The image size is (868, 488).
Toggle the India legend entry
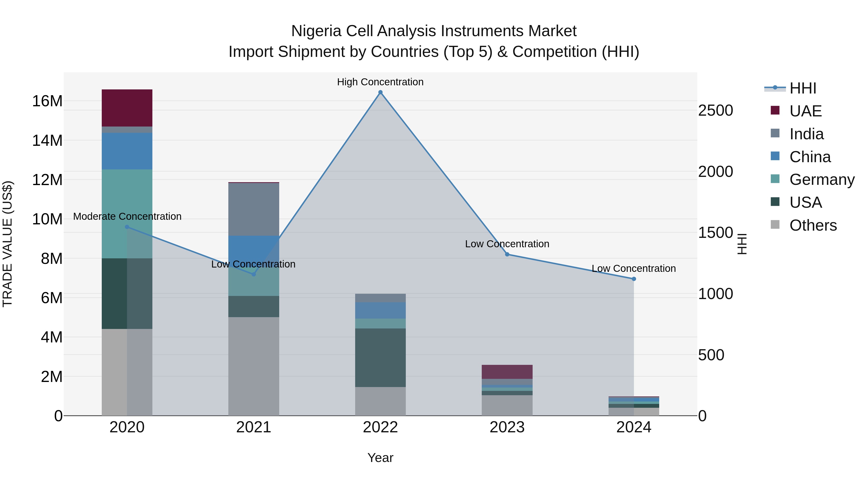pos(797,134)
